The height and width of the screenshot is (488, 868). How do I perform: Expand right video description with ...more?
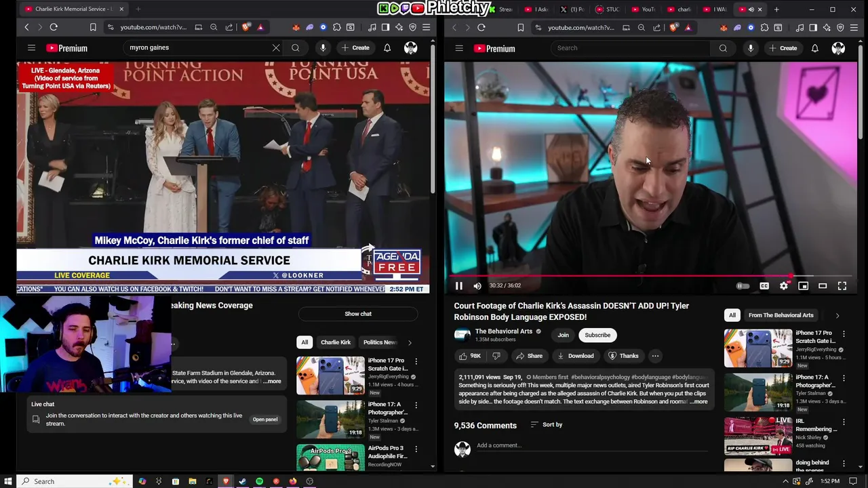click(x=698, y=401)
